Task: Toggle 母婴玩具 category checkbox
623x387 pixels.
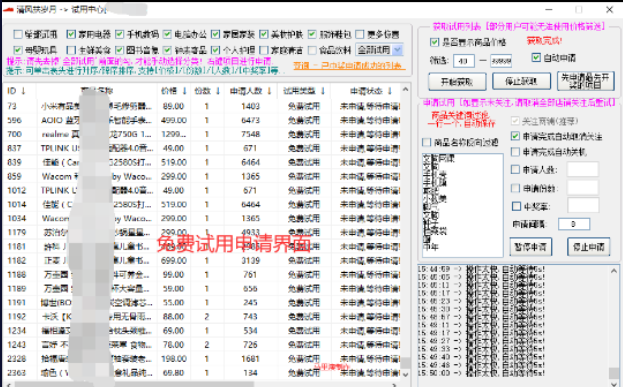Action: 17,50
